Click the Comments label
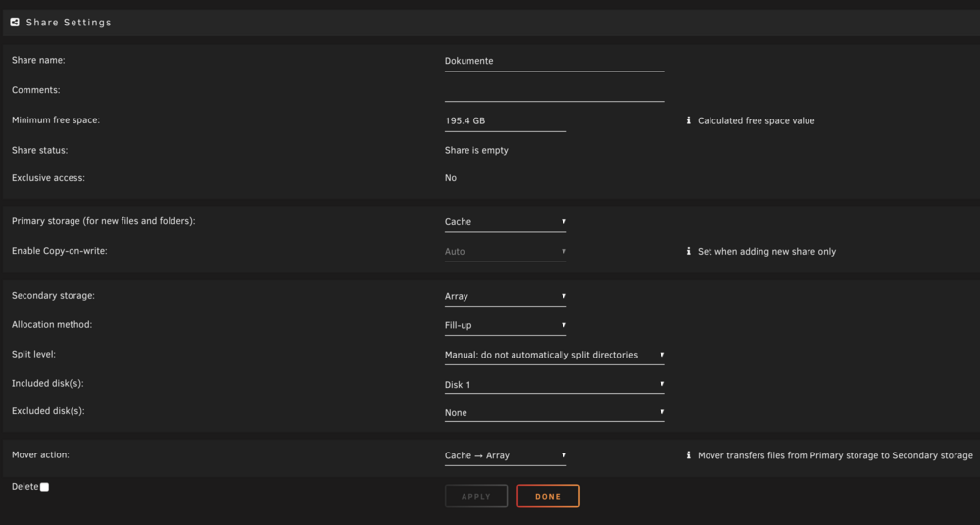The width and height of the screenshot is (980, 525). click(x=35, y=90)
